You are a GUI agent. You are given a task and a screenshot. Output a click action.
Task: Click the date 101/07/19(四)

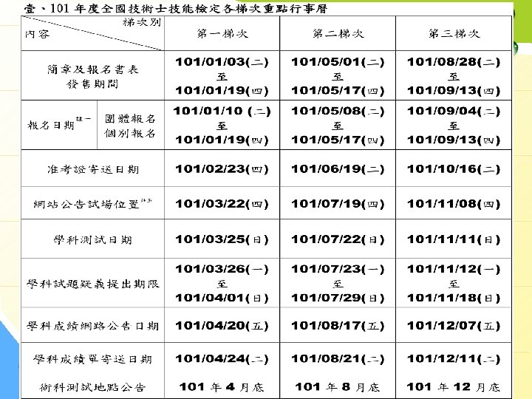(338, 204)
